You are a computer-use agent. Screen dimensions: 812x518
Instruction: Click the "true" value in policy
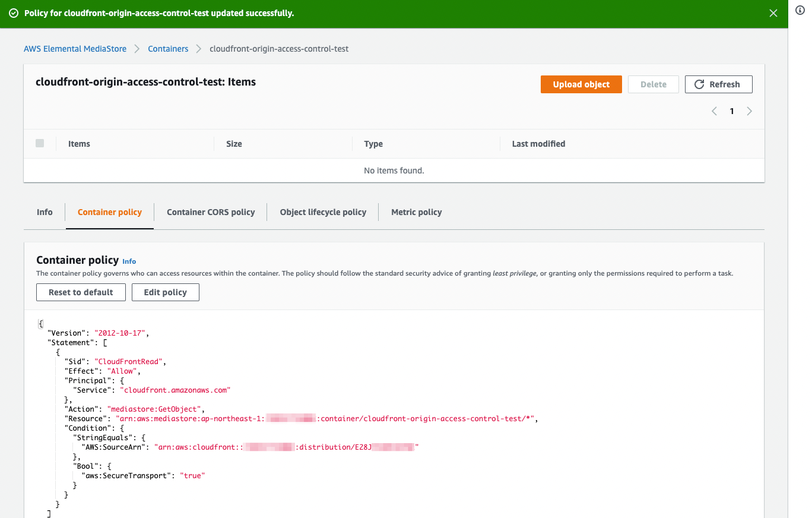pos(192,476)
